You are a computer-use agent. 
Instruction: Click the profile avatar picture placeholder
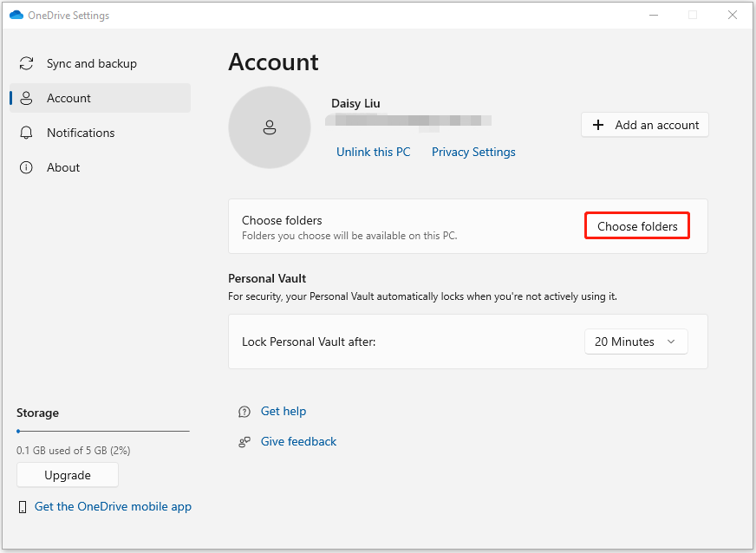pyautogui.click(x=270, y=127)
